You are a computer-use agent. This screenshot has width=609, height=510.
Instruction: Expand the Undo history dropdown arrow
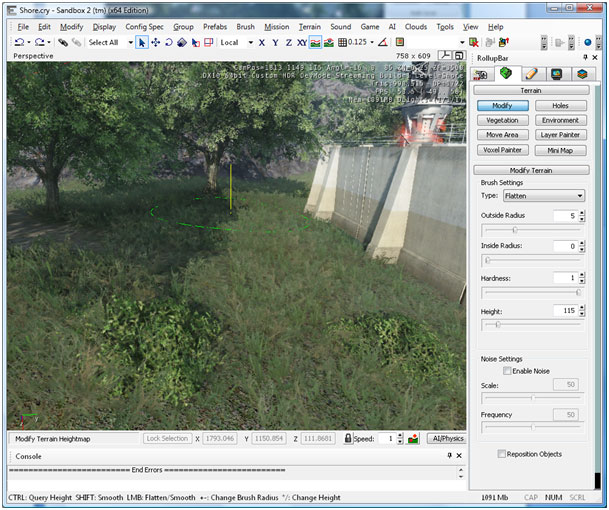(x=29, y=42)
